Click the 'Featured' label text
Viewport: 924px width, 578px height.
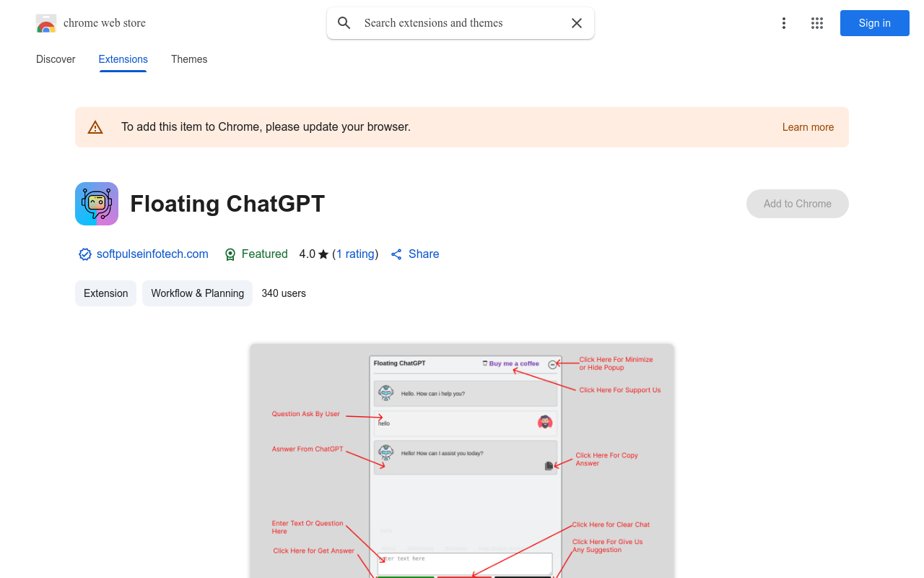point(264,254)
